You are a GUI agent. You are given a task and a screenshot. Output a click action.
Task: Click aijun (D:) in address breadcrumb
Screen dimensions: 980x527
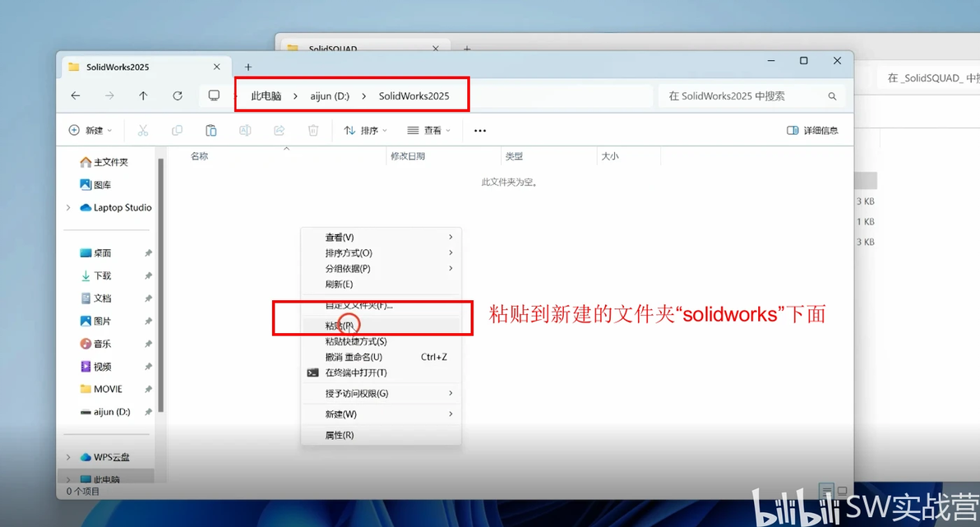[330, 95]
